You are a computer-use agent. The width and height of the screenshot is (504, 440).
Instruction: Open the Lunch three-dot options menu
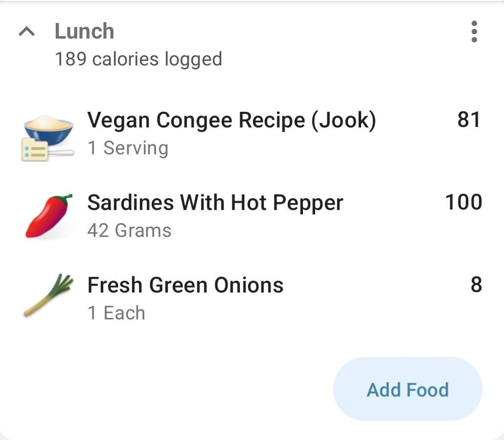pyautogui.click(x=474, y=32)
